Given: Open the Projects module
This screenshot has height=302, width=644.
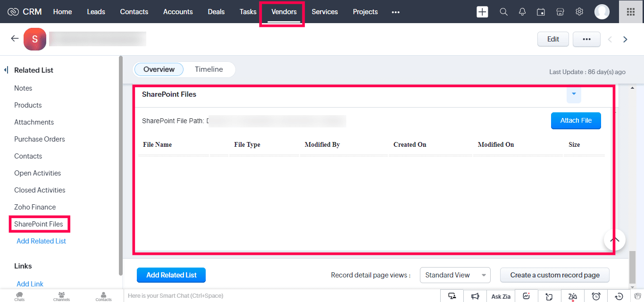Looking at the screenshot, I should pos(365,12).
